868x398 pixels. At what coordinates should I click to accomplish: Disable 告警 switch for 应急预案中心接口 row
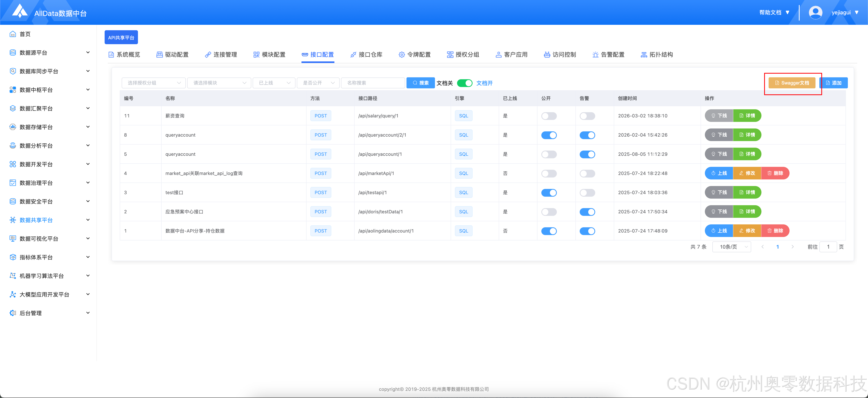[x=587, y=212]
